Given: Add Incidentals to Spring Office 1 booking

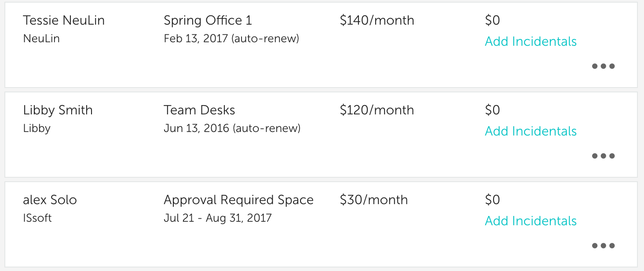Looking at the screenshot, I should (531, 41).
